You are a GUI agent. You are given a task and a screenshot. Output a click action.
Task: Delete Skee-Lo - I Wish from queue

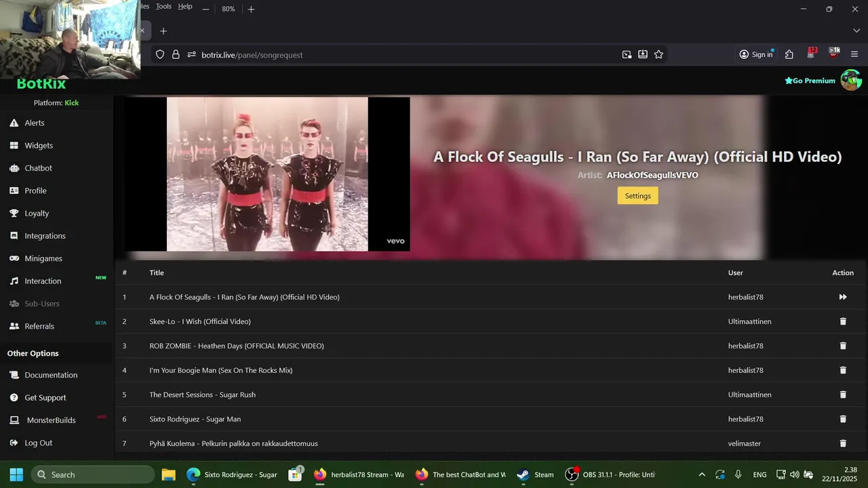point(843,321)
